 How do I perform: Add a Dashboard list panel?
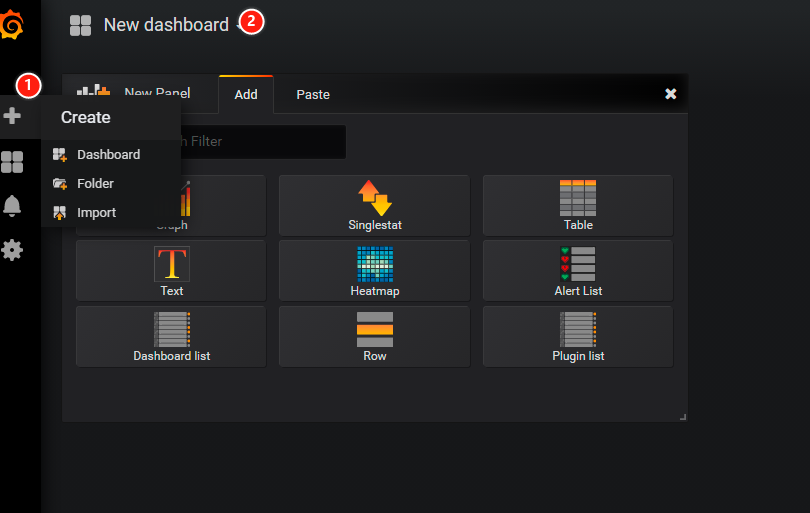pos(172,336)
